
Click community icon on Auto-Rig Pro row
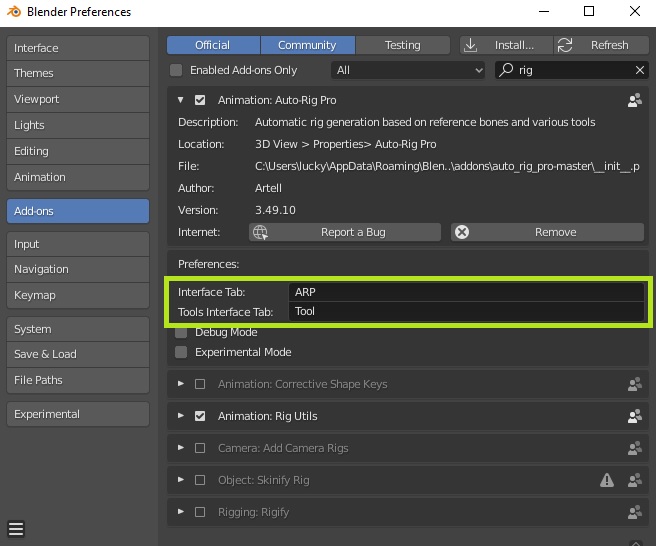click(x=635, y=100)
